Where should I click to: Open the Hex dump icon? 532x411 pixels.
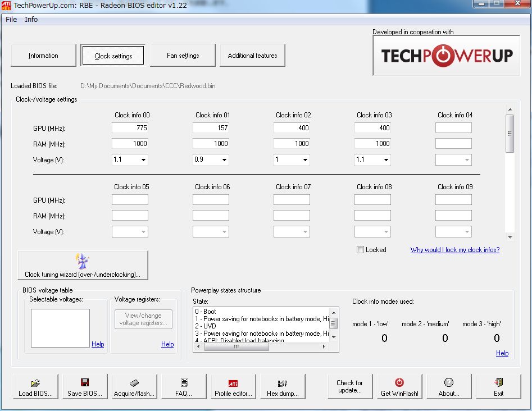coord(282,383)
